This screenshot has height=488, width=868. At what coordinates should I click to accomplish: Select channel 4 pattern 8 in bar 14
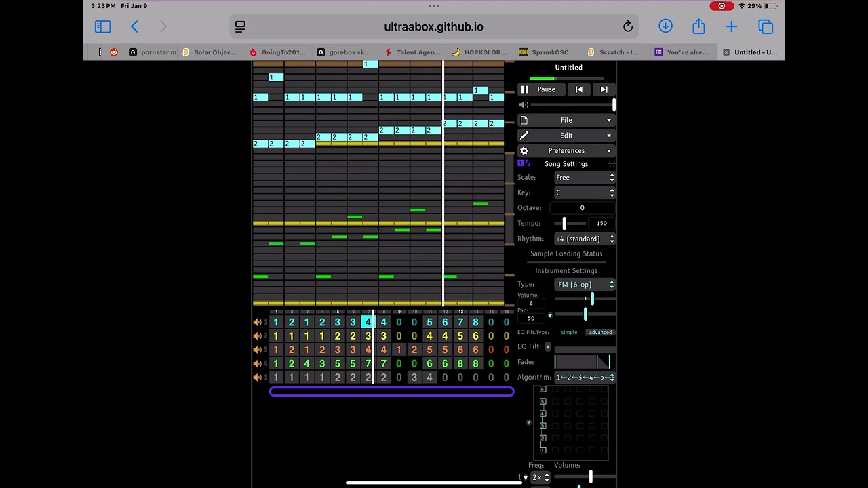(x=475, y=364)
